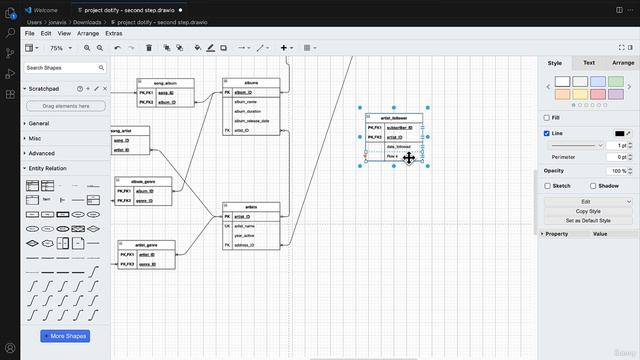Open the black line color swatch

click(620, 133)
